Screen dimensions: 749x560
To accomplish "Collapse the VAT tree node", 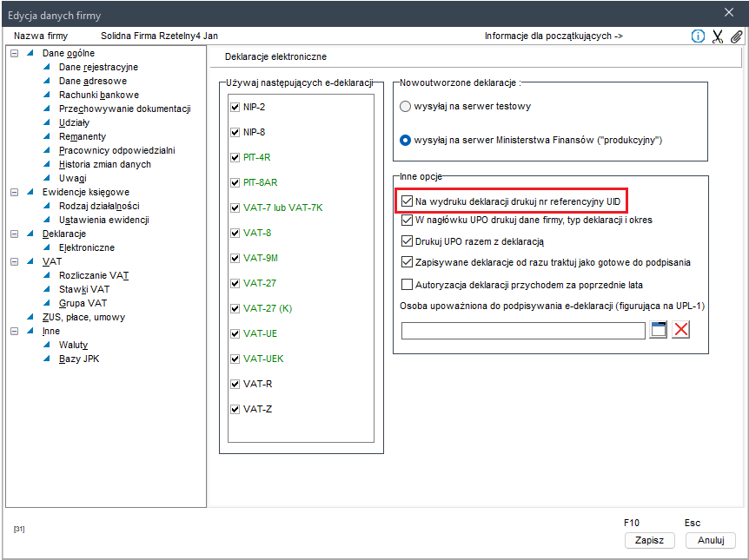I will coord(14,261).
